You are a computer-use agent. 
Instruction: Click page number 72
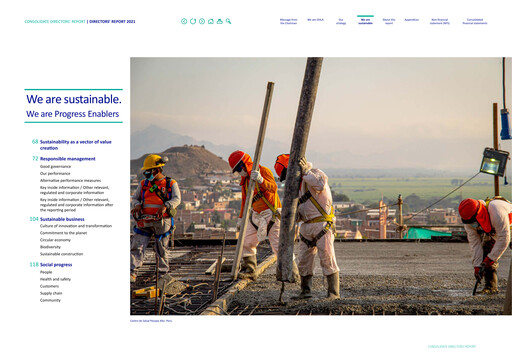(x=35, y=158)
